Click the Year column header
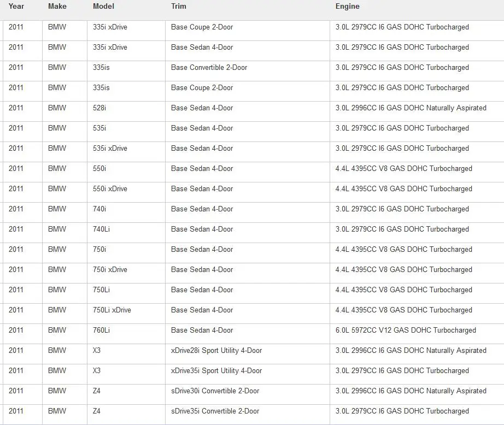504x425 pixels. pos(16,6)
